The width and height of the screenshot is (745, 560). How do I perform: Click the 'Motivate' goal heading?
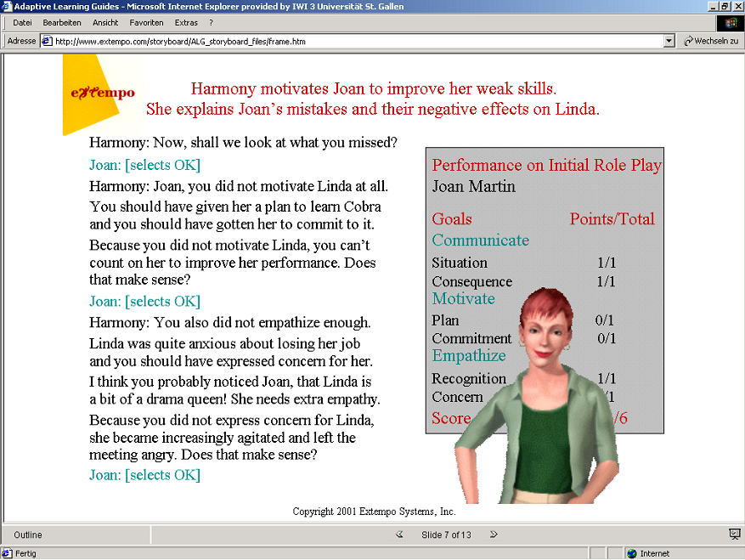tap(464, 298)
